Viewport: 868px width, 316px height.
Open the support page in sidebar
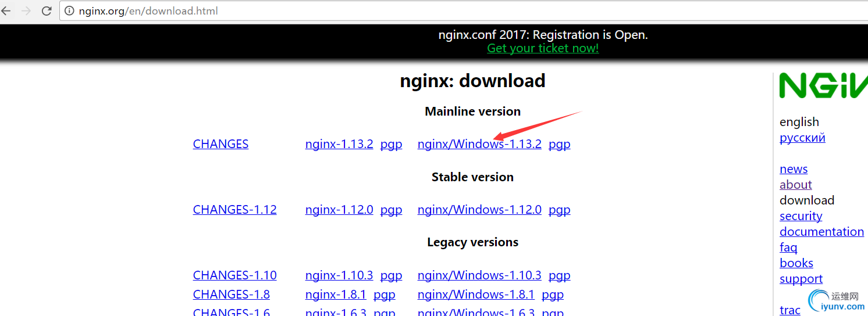pyautogui.click(x=801, y=279)
